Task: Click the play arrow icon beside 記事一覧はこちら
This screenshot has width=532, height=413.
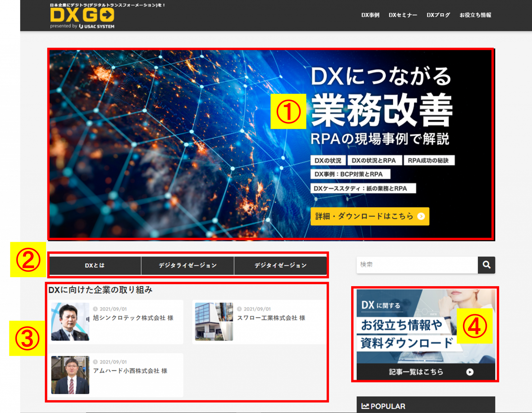Action: coord(470,372)
